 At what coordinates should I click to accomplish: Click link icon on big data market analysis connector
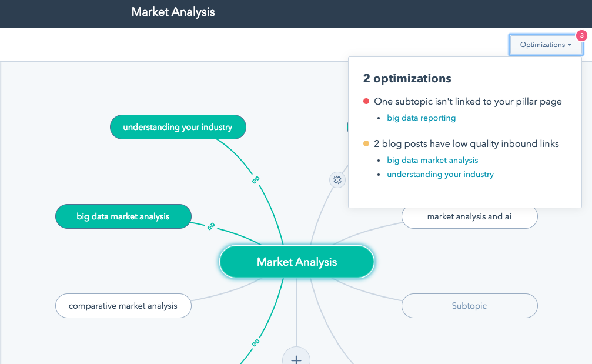210,226
